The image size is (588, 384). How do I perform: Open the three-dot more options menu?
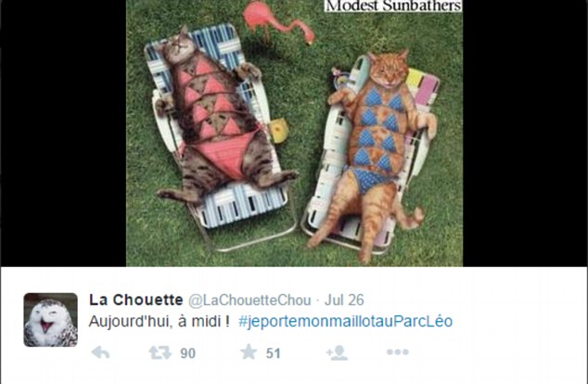click(x=398, y=352)
